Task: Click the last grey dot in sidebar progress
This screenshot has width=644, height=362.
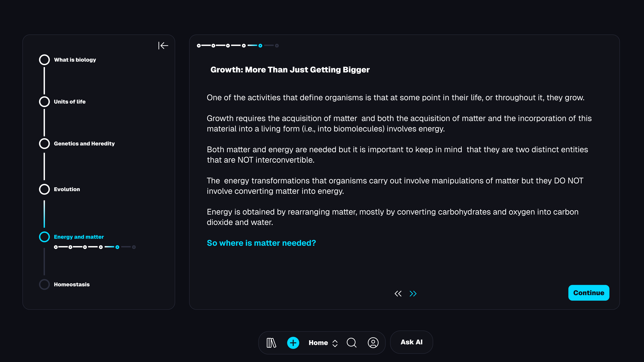Action: click(x=134, y=247)
